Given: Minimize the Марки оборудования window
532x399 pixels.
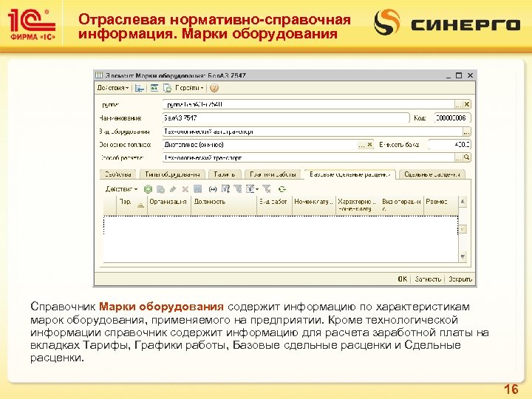Looking at the screenshot, I should click(449, 76).
